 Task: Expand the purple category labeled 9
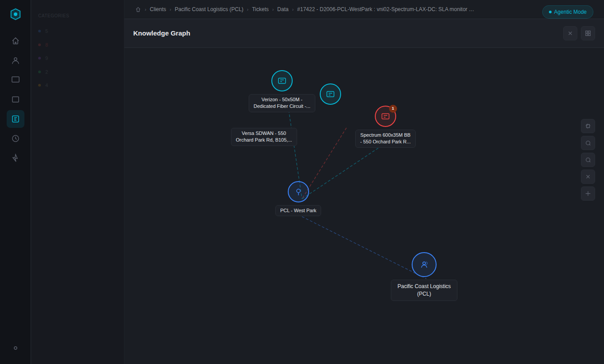(40, 58)
